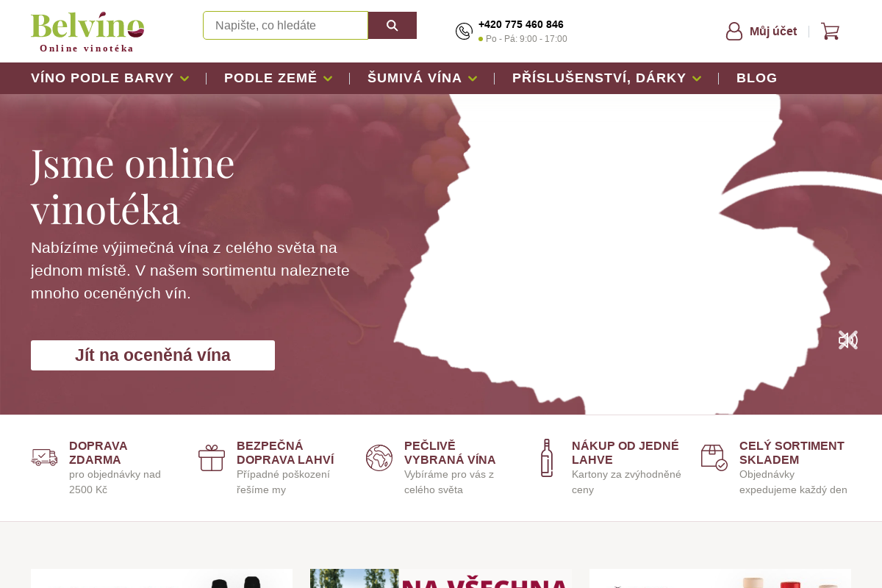Screen dimensions: 882x588
Task: Focus the search field Napište, co hledáte
Action: click(x=285, y=26)
